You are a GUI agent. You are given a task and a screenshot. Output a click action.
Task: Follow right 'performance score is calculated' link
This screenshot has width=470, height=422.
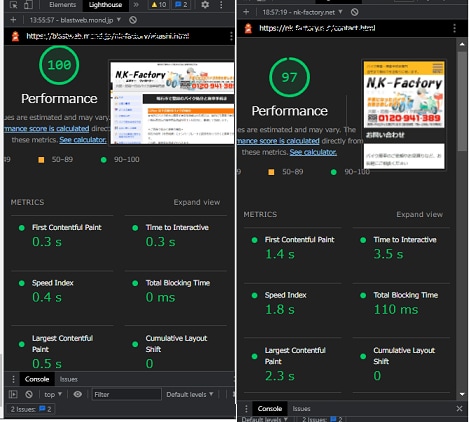(x=278, y=141)
